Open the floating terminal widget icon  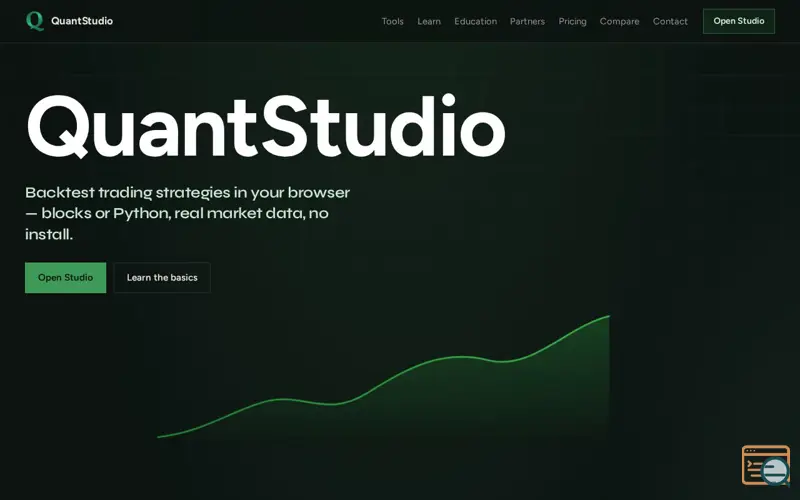tap(766, 465)
